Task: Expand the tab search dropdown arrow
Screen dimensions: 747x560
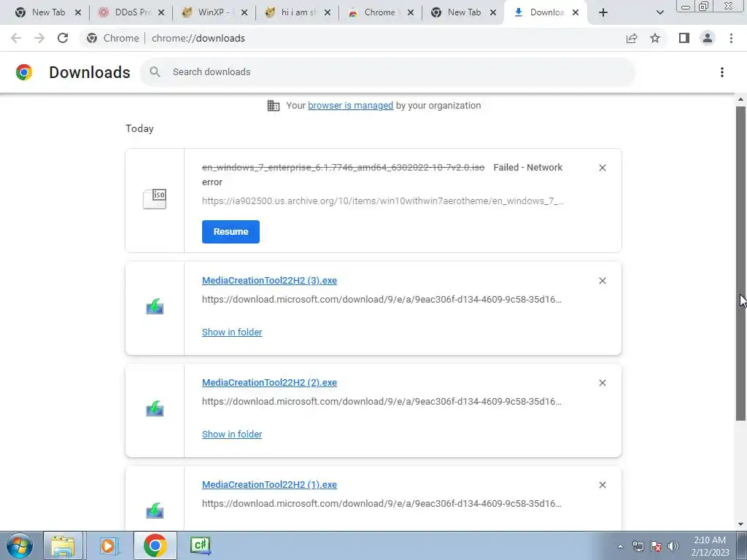Action: 659,12
